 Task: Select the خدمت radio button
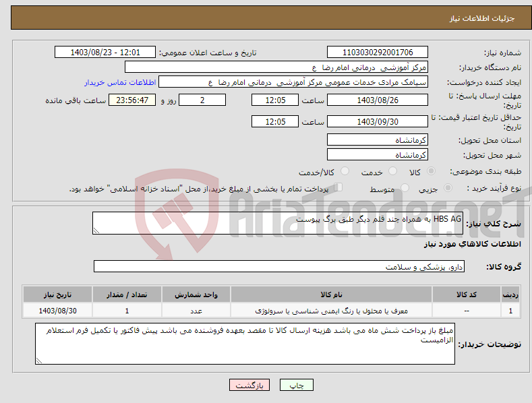tap(392, 171)
